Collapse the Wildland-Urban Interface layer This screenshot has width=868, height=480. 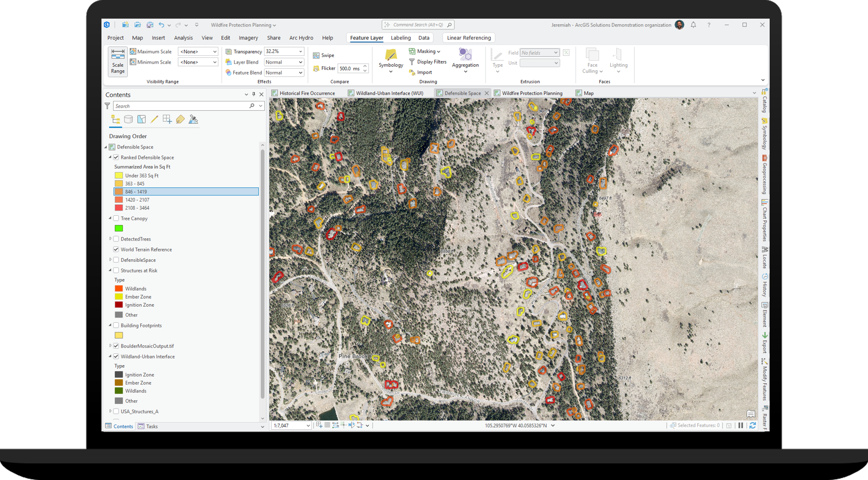(109, 356)
